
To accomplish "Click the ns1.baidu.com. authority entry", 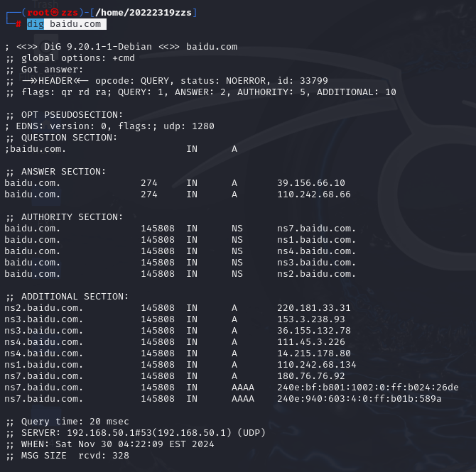I will [316, 240].
